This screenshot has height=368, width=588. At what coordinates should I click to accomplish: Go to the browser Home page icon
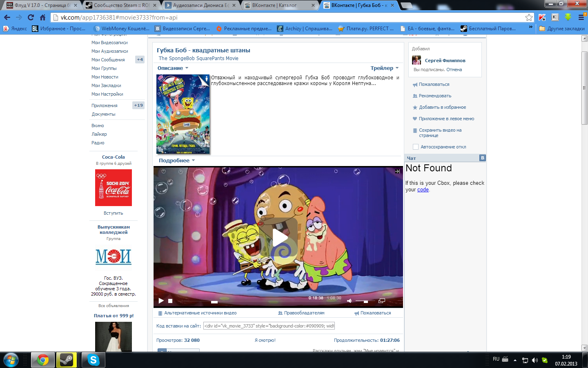[x=42, y=17]
